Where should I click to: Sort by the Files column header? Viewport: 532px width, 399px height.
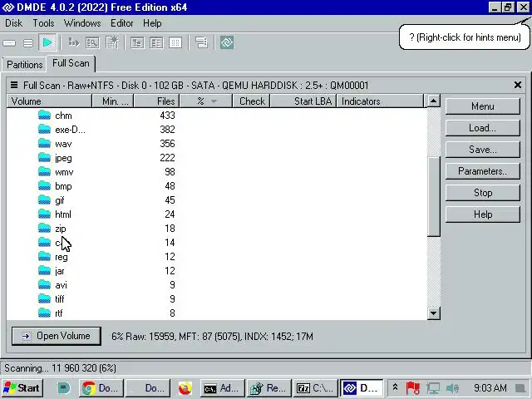157,101
